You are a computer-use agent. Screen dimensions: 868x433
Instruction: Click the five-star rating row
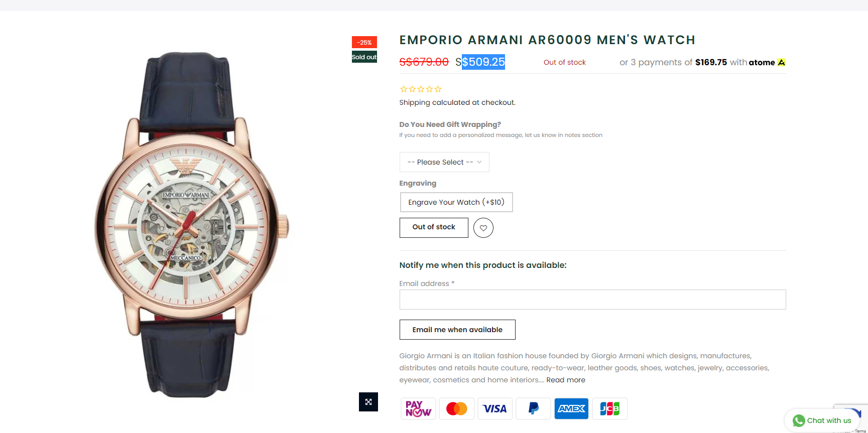point(421,89)
